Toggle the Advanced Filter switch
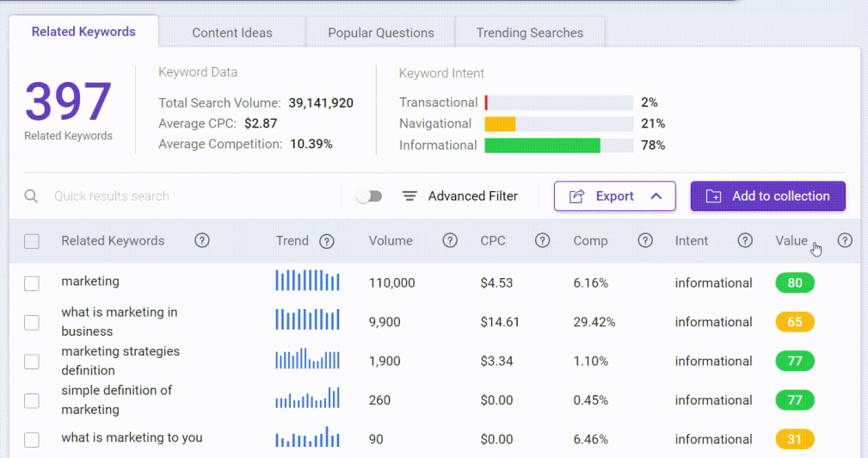Screen dimensions: 868x458 (x=369, y=196)
